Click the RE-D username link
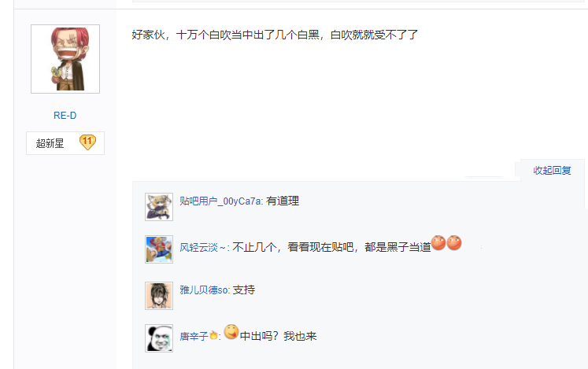Image resolution: width=588 pixels, height=369 pixels. tap(65, 116)
